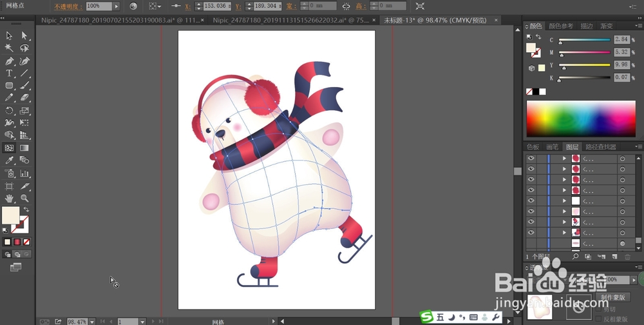Select the Rounded Rectangle shape tool
Image resolution: width=644 pixels, height=325 pixels.
9,85
